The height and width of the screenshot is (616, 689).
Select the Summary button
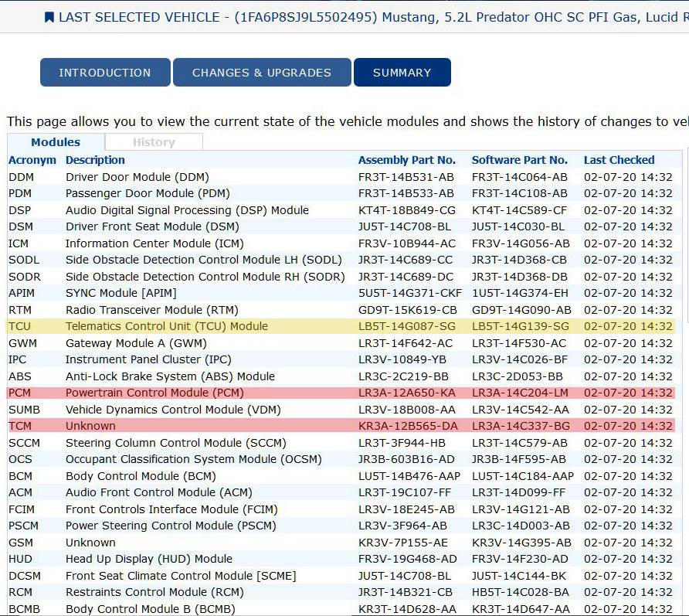coord(402,72)
